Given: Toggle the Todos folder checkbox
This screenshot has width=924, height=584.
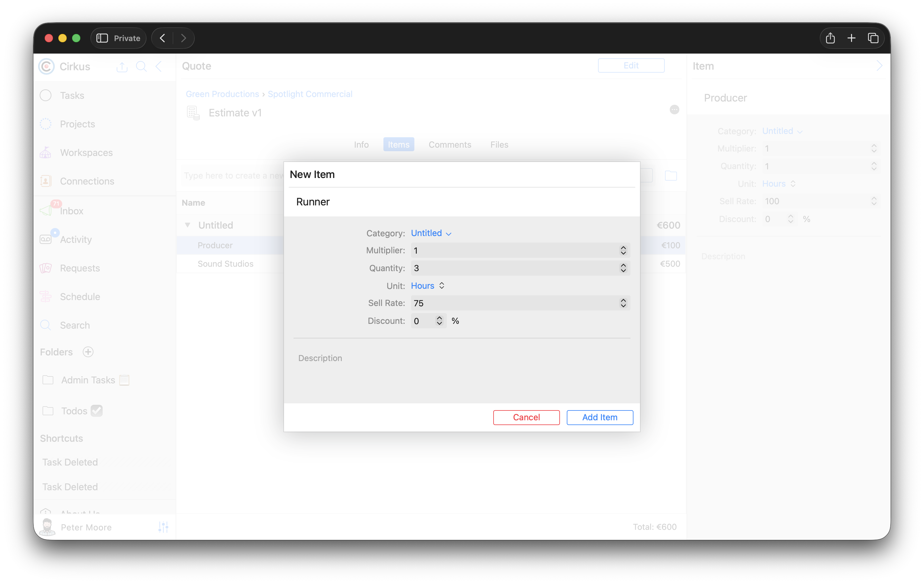Looking at the screenshot, I should [x=97, y=410].
